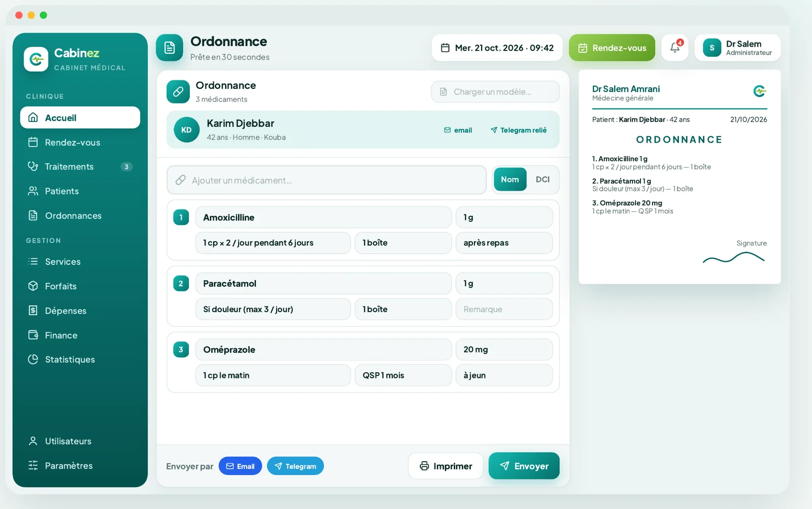Toggle Email send option

[240, 466]
